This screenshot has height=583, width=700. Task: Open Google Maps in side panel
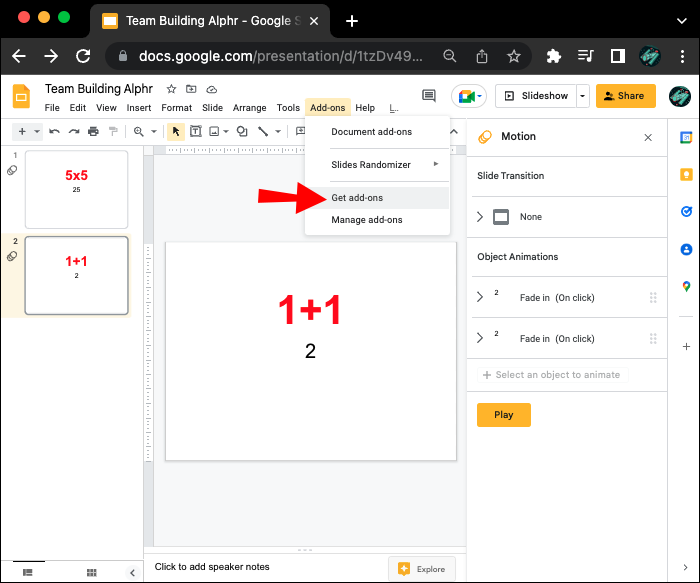point(686,287)
